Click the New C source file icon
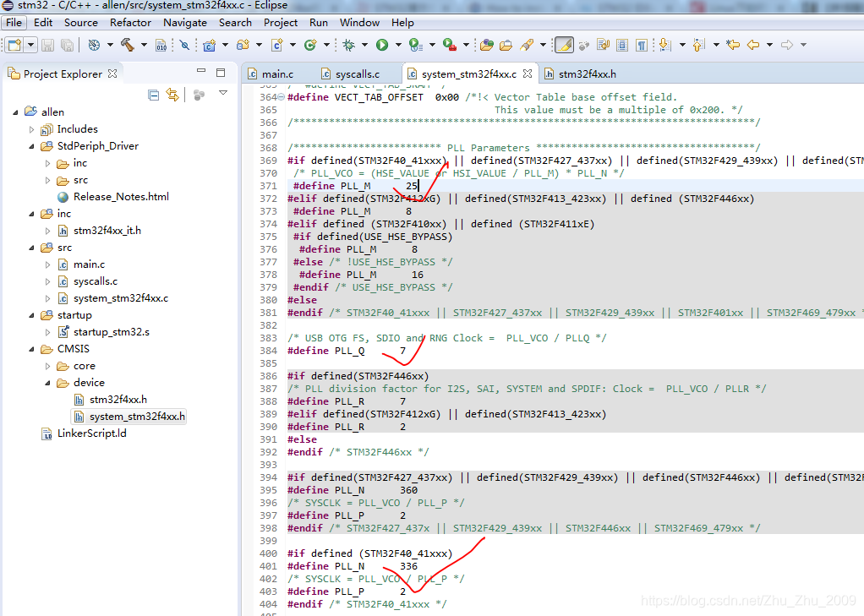This screenshot has height=616, width=864. point(277,45)
